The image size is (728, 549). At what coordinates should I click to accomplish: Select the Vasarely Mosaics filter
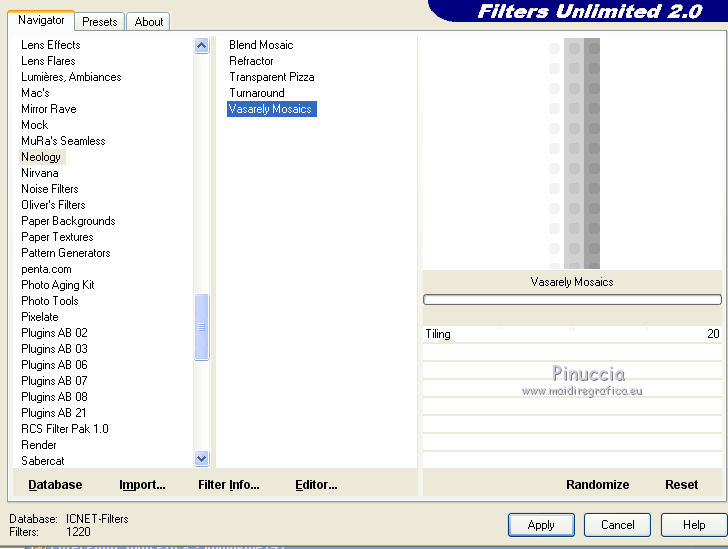click(272, 109)
